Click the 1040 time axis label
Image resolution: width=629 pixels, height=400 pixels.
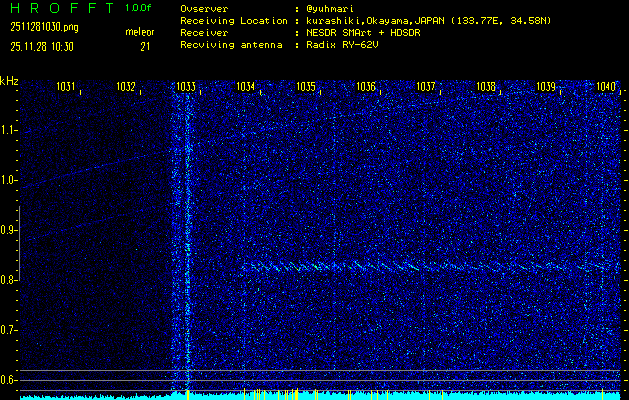coord(606,86)
